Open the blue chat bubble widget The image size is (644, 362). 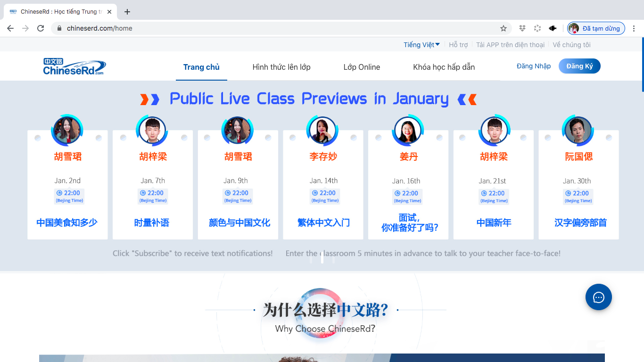598,297
